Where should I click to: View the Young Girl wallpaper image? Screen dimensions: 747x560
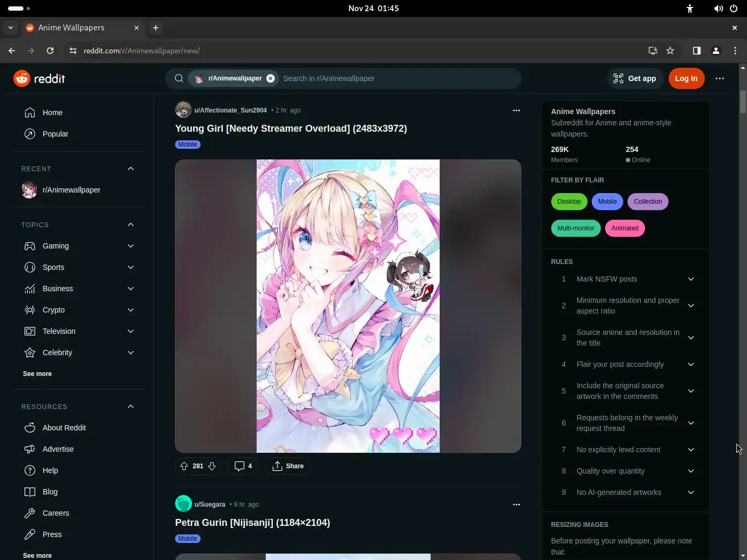pyautogui.click(x=348, y=306)
